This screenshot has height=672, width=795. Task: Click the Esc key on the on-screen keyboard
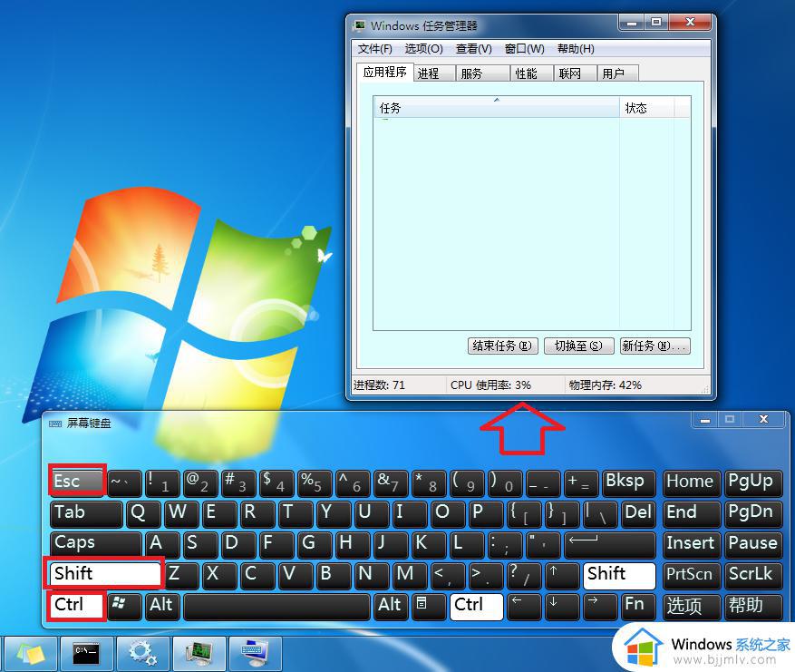point(77,481)
